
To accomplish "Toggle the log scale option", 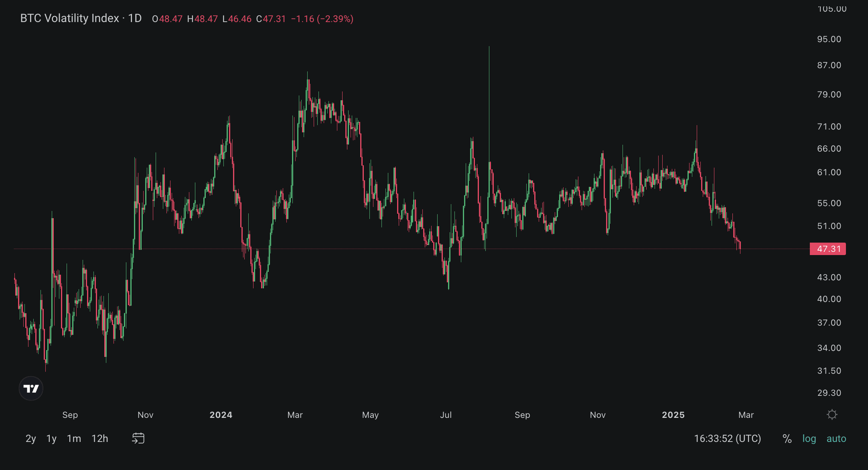I will [809, 439].
